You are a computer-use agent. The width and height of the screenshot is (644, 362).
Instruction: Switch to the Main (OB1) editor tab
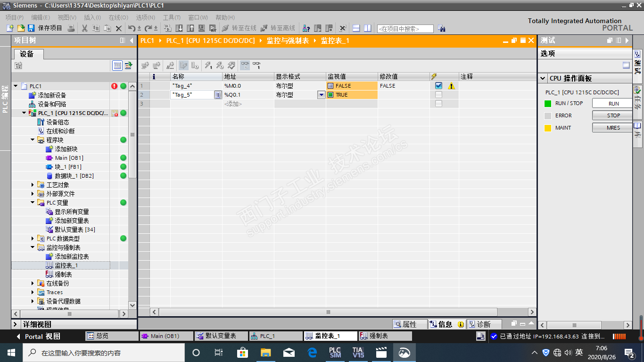pyautogui.click(x=166, y=336)
